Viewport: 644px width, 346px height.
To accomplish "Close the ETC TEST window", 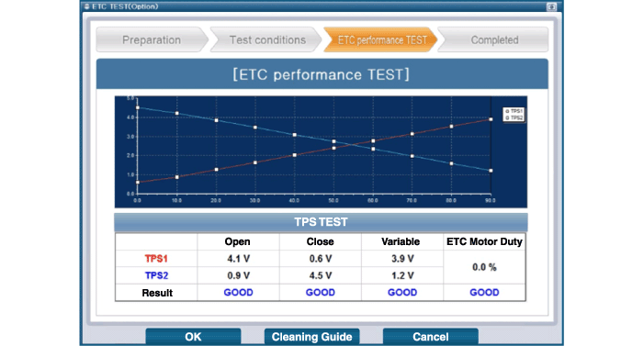I will pos(551,6).
